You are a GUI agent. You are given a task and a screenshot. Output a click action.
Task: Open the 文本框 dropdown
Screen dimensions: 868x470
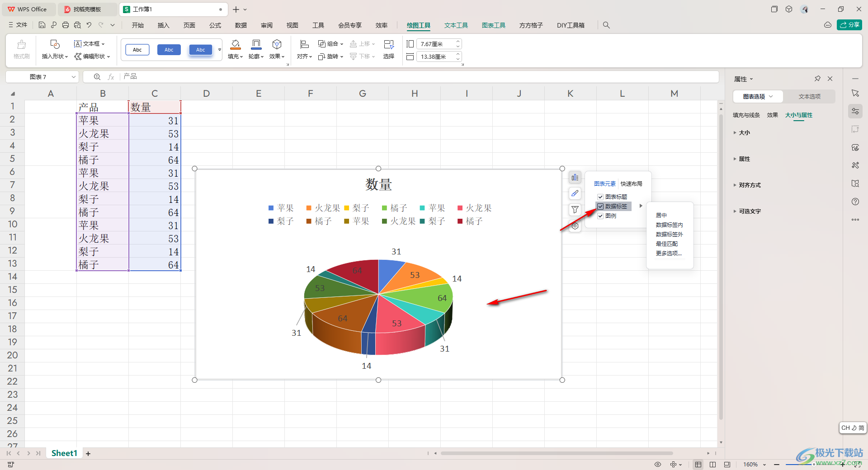point(90,44)
